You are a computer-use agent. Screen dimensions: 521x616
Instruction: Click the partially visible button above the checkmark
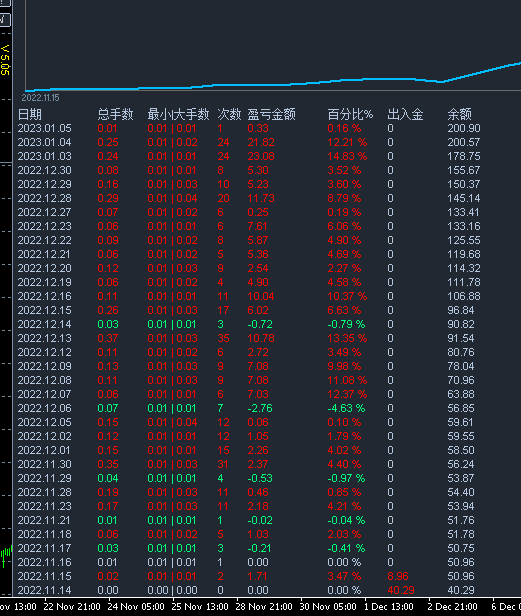tap(5, 3)
